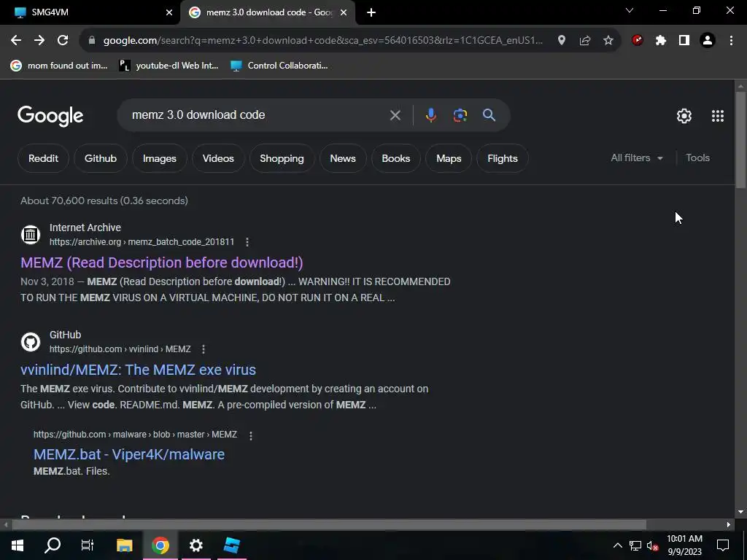Open a new browser tab
The width and height of the screenshot is (747, 560).
(371, 13)
